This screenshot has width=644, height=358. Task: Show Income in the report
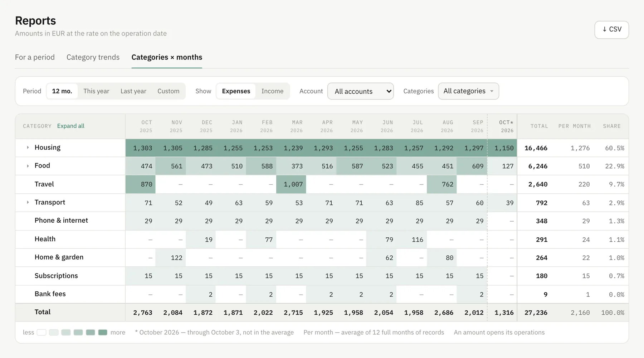click(272, 91)
